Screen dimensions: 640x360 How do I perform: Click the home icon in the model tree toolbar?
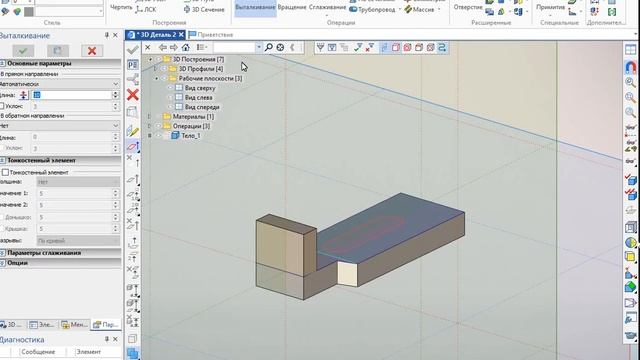[185, 47]
